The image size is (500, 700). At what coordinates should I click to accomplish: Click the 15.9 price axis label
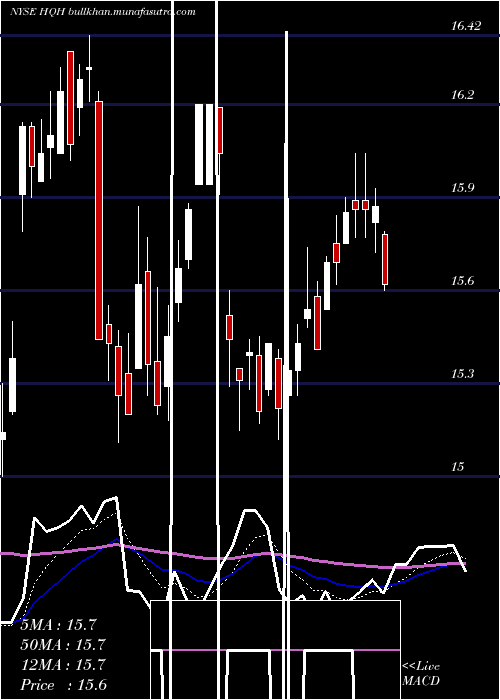click(x=462, y=188)
